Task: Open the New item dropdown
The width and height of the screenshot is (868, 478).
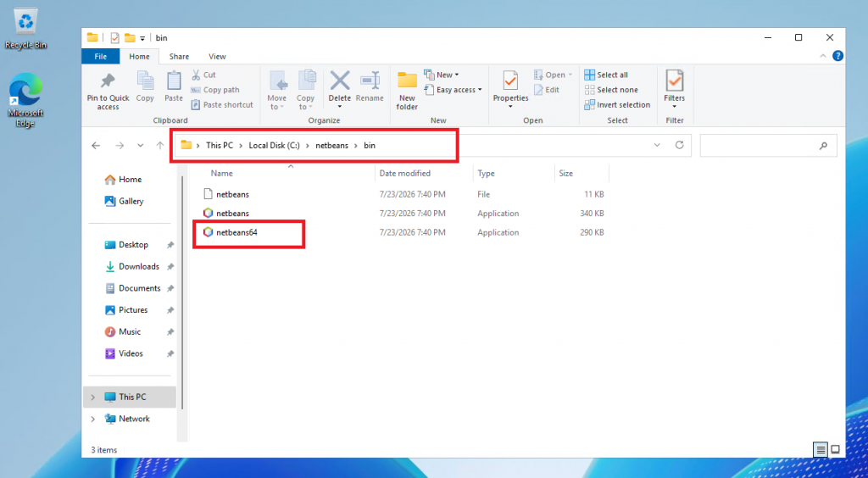Action: coord(441,75)
